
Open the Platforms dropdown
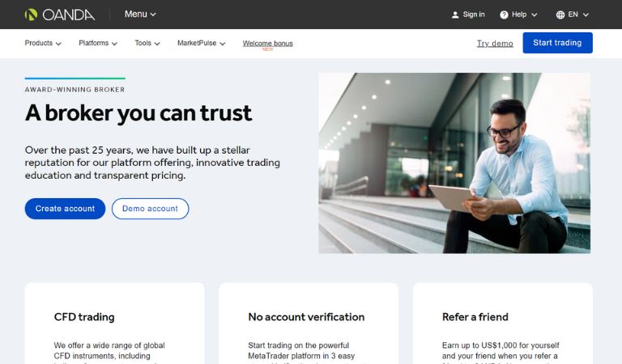click(98, 43)
